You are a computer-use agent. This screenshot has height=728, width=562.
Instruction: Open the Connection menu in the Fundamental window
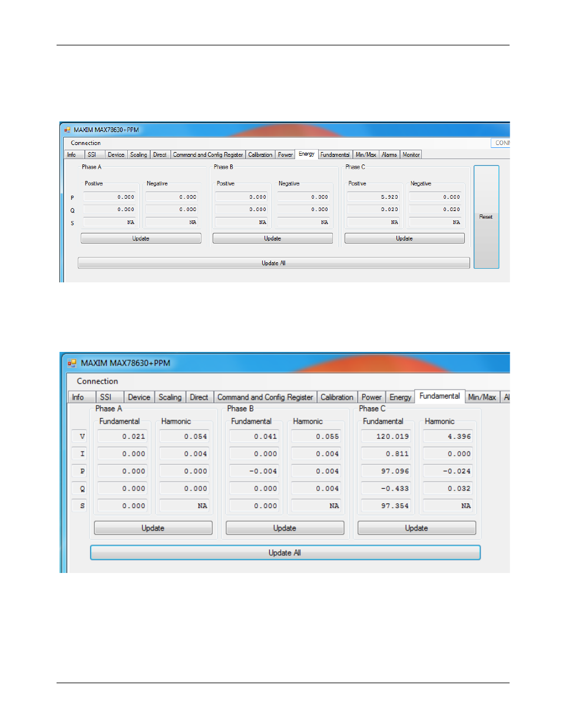97,381
